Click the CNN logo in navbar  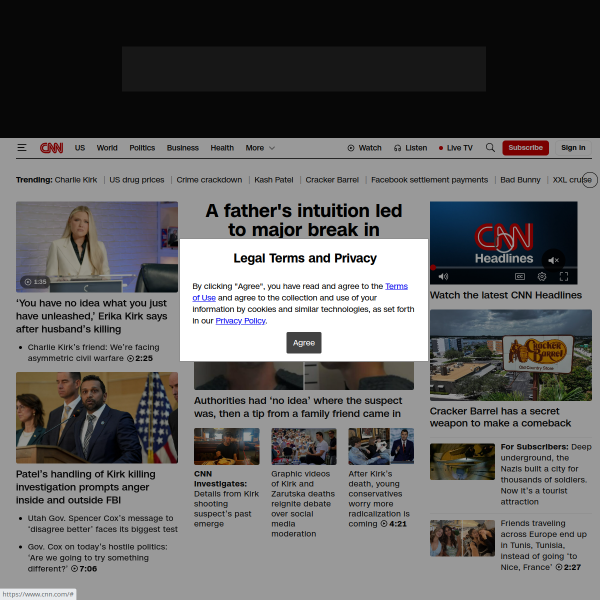pos(52,148)
